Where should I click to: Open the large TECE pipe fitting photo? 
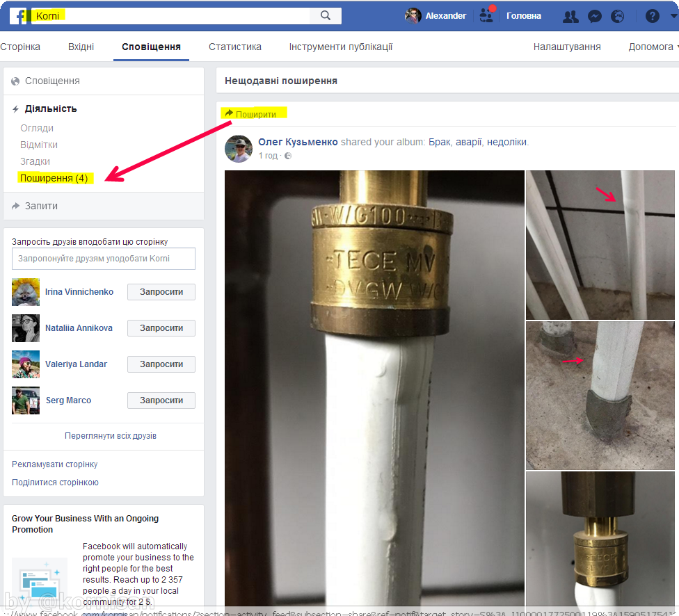tap(374, 391)
